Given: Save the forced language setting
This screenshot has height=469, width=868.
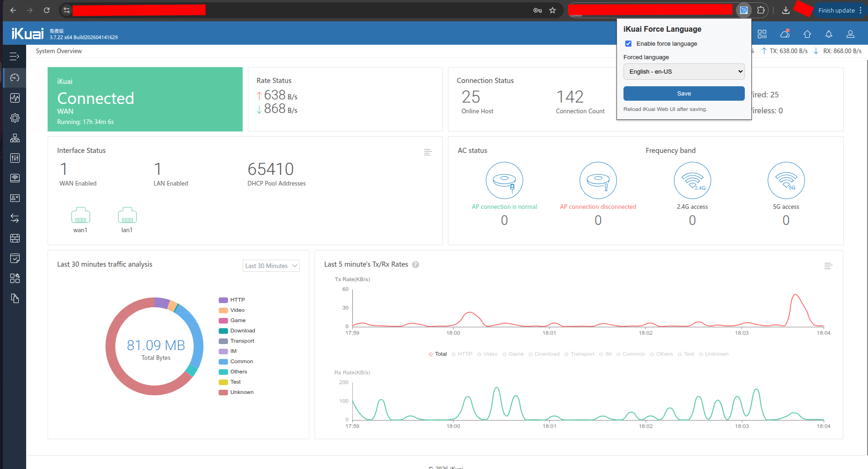Looking at the screenshot, I should [684, 94].
